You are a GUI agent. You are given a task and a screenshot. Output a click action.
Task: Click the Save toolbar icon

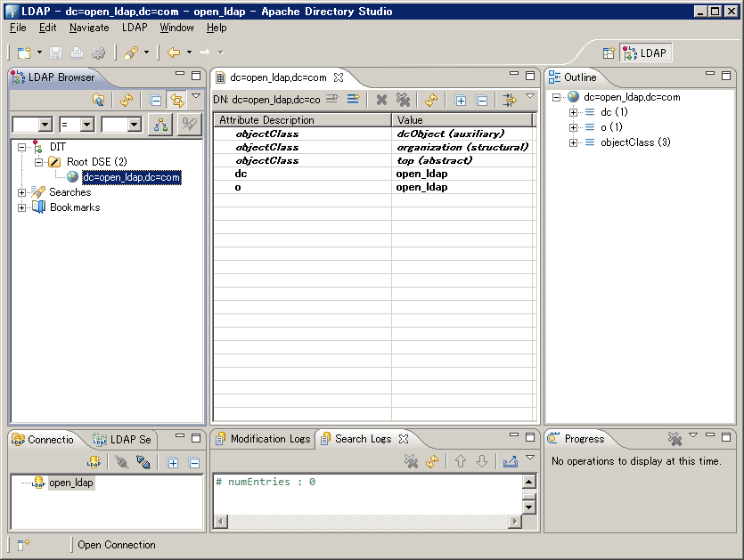[55, 53]
